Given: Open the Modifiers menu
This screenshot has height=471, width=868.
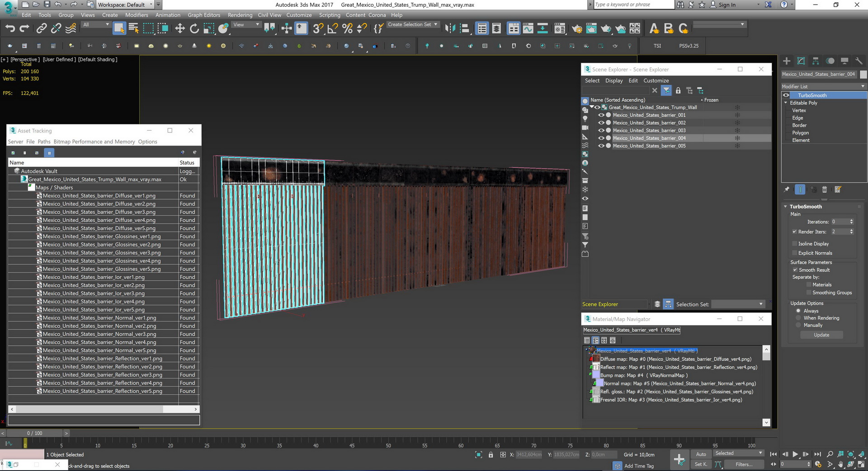Looking at the screenshot, I should click(137, 15).
